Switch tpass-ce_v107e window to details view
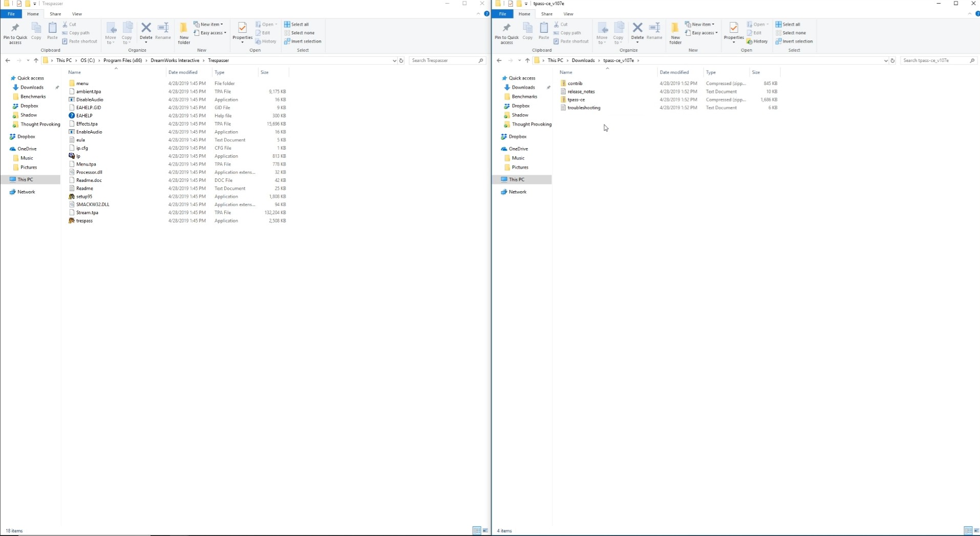 click(x=967, y=530)
